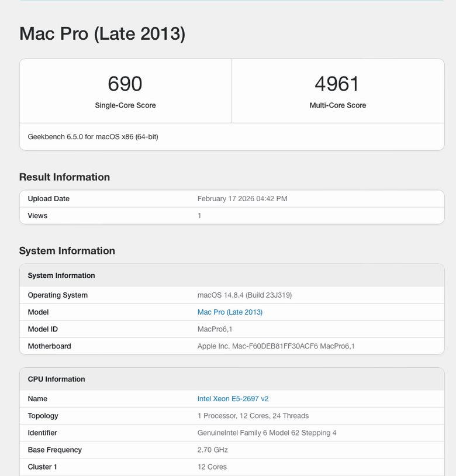Click the single-core score 690
The height and width of the screenshot is (476, 456).
tap(125, 84)
